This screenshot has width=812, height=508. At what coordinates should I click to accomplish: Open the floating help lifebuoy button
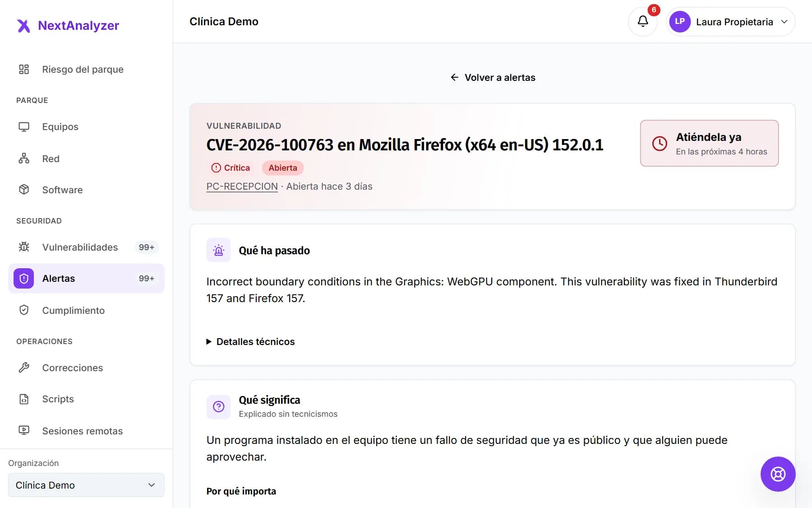[x=778, y=474]
